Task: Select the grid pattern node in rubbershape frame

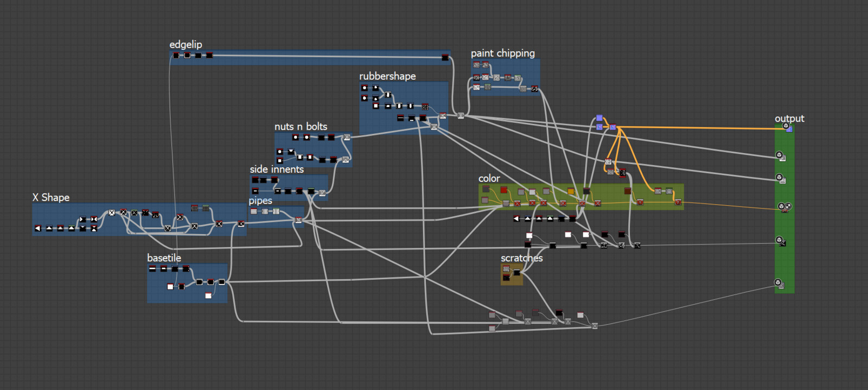Action: (x=425, y=106)
